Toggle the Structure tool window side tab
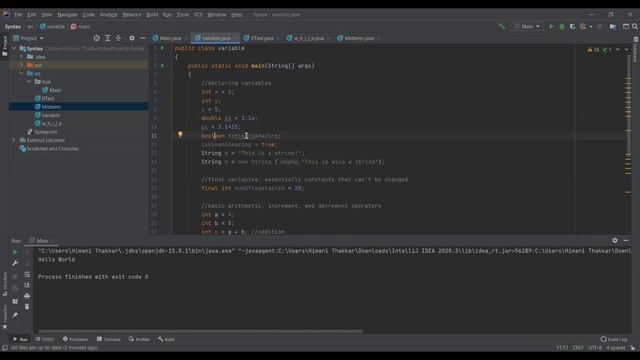 pyautogui.click(x=4, y=284)
